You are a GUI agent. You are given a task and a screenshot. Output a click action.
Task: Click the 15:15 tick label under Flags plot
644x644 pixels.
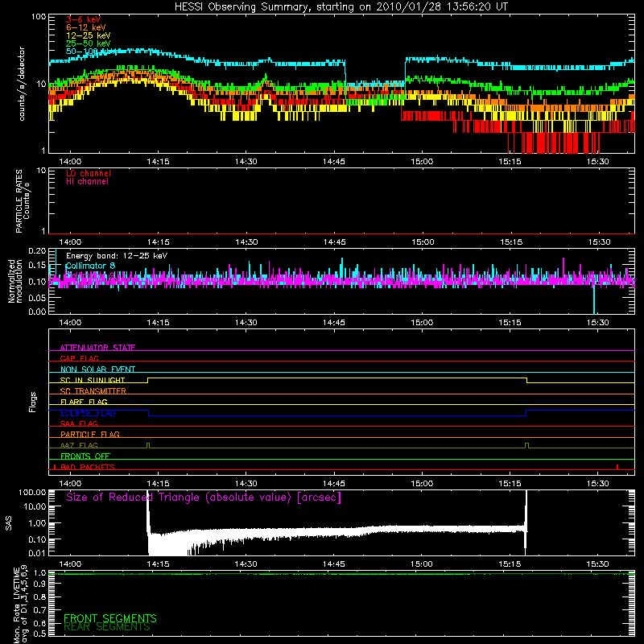pyautogui.click(x=510, y=484)
